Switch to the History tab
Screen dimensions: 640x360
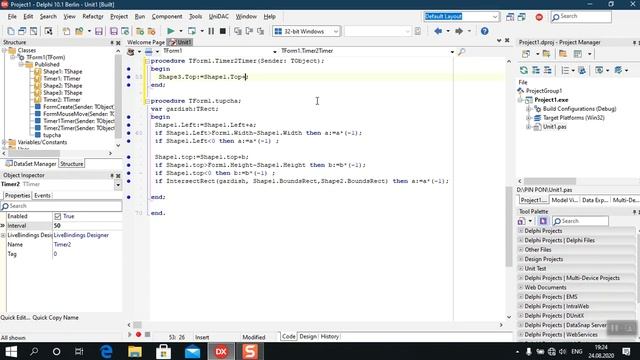point(329,336)
